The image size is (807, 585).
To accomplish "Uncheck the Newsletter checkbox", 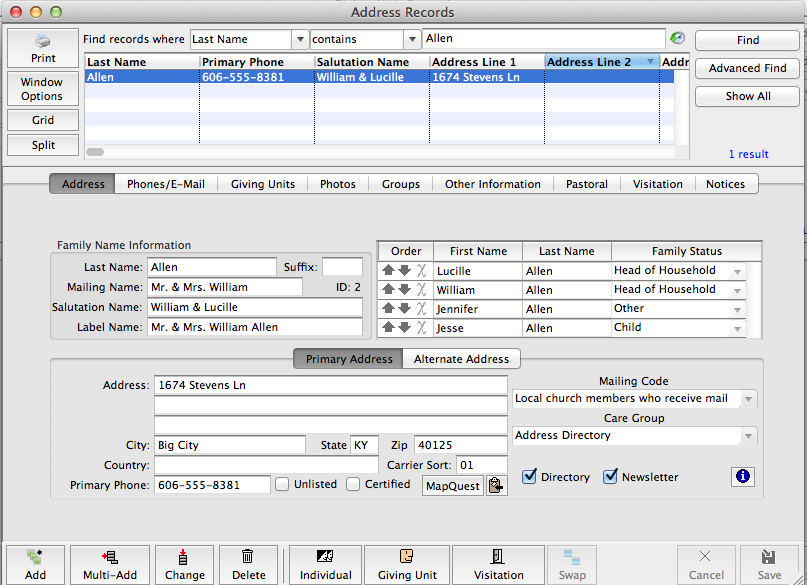I will coord(610,477).
